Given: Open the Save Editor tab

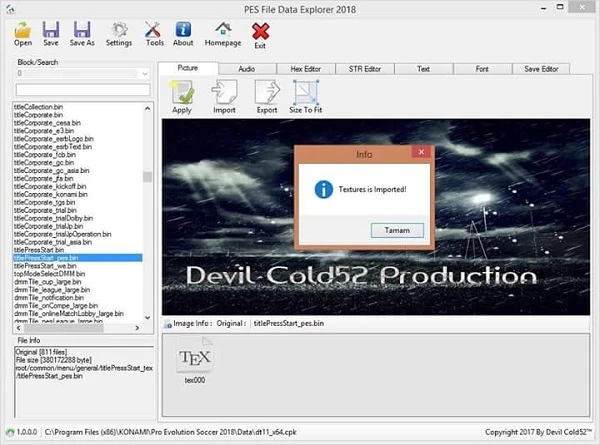Looking at the screenshot, I should [541, 69].
